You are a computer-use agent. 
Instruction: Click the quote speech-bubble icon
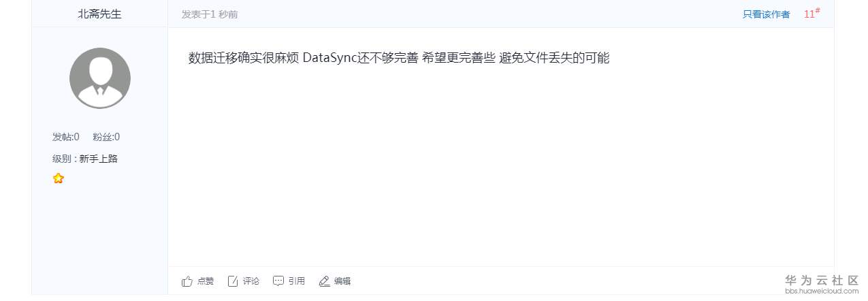pyautogui.click(x=278, y=281)
